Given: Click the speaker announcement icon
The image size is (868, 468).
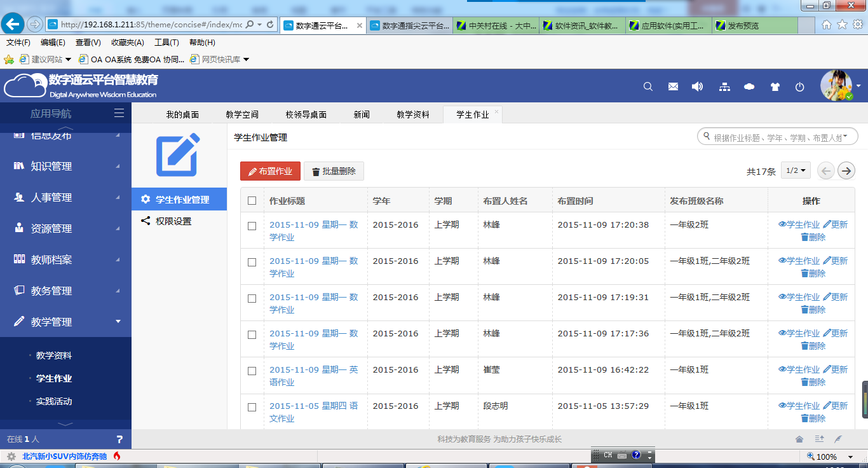Looking at the screenshot, I should point(698,86).
